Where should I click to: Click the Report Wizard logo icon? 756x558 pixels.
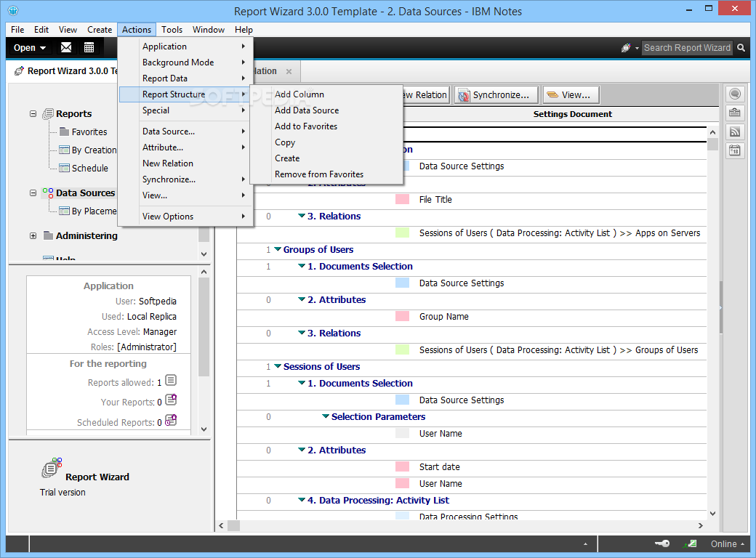pyautogui.click(x=52, y=468)
